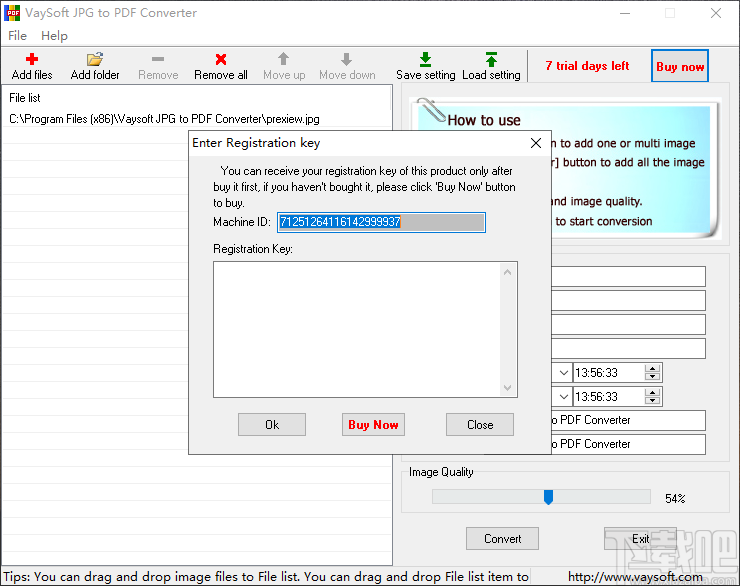This screenshot has width=740, height=586.
Task: Click the File list column header
Action: [196, 98]
